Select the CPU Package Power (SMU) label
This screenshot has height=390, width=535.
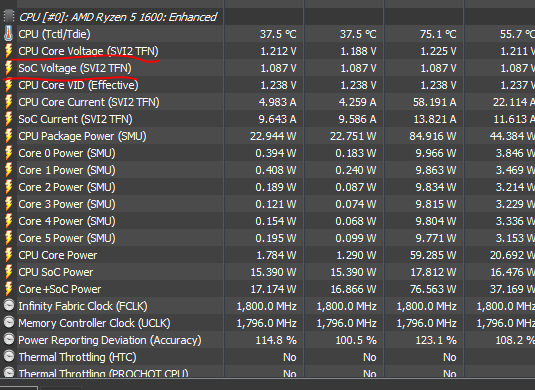(82, 136)
